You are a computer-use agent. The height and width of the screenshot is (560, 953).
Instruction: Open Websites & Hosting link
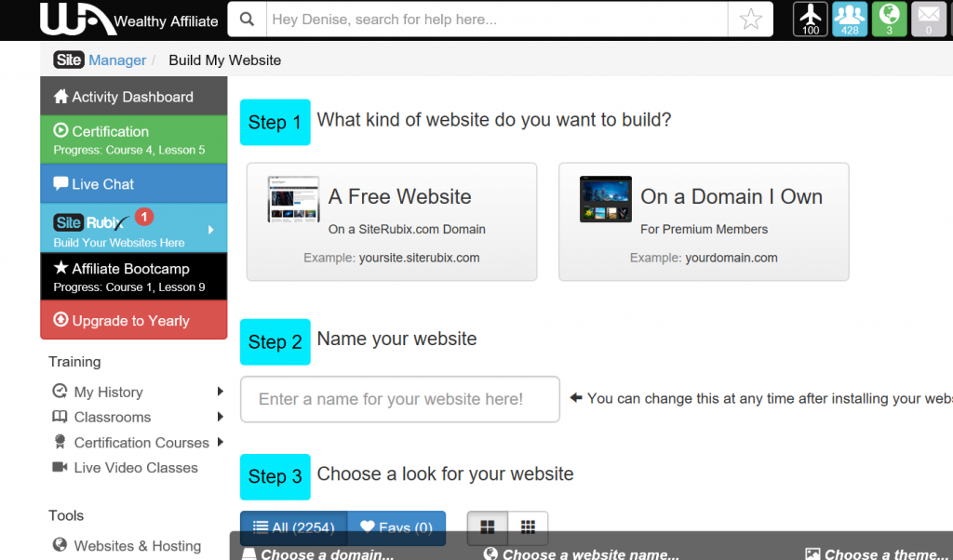tap(138, 545)
